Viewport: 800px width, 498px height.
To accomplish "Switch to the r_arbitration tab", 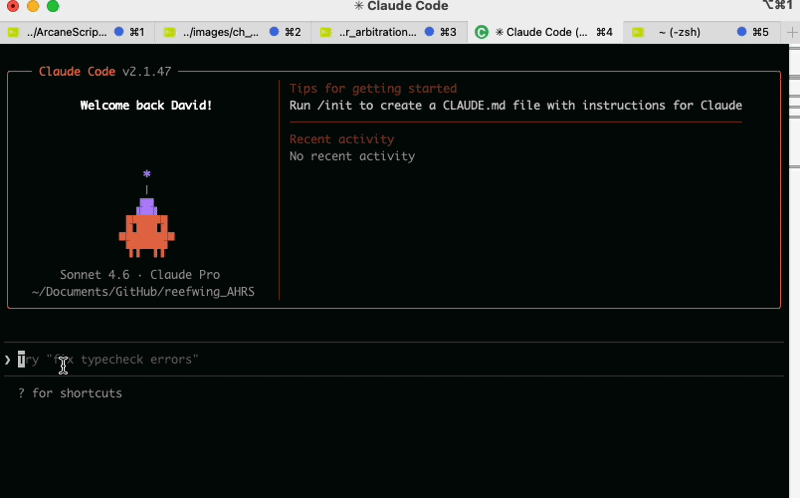I will [x=377, y=32].
